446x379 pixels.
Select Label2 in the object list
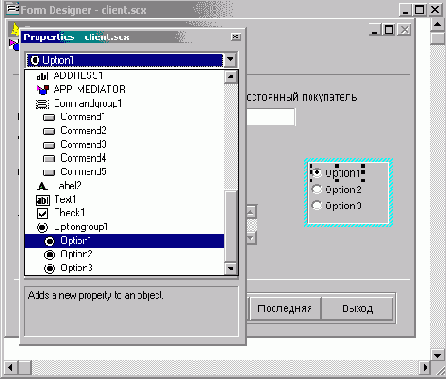pyautogui.click(x=124, y=186)
